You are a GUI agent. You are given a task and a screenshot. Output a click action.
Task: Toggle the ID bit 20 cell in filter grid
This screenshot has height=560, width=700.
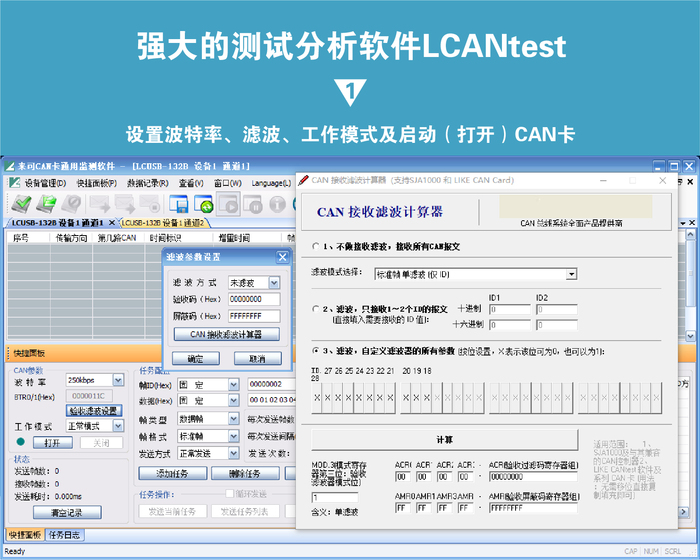coord(405,397)
